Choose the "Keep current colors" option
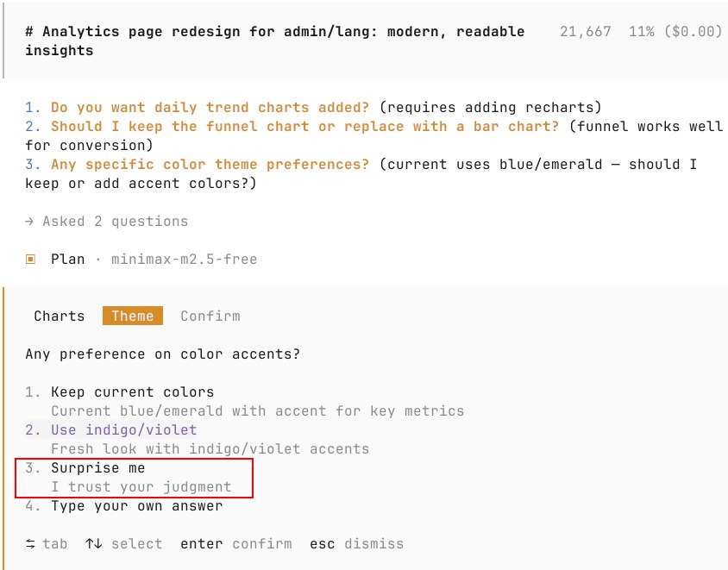728x570 pixels. click(x=132, y=392)
